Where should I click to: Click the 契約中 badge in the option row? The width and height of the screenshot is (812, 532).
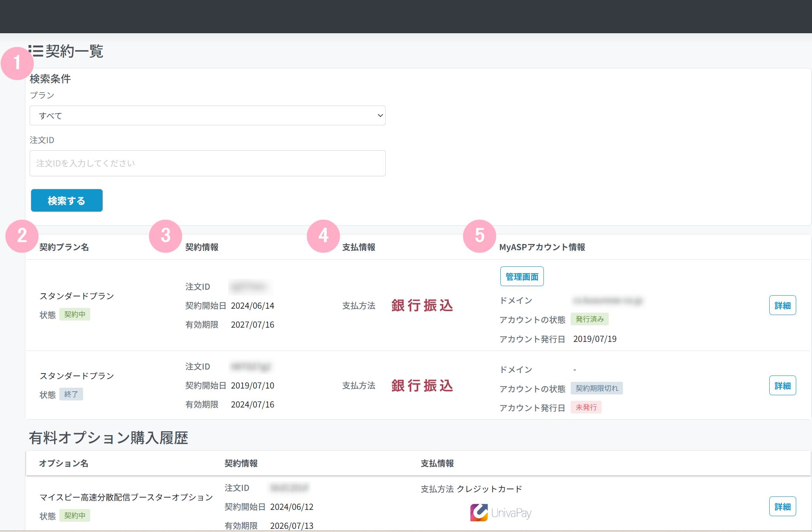tap(75, 515)
